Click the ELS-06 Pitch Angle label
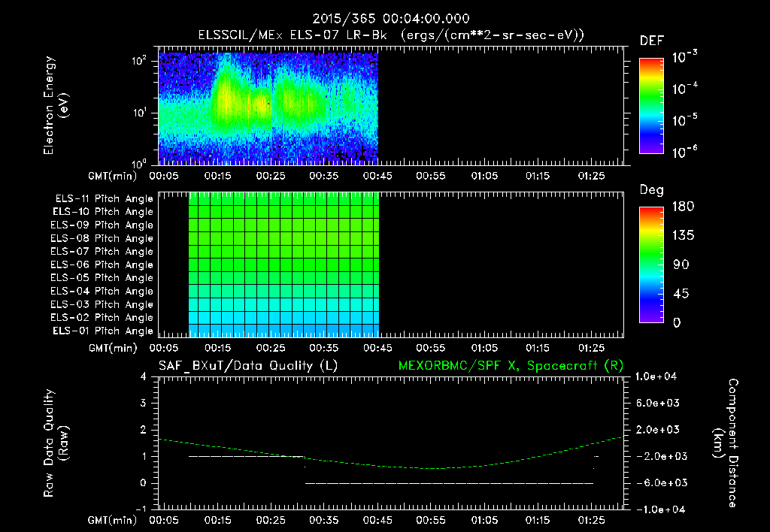Screen dimensions: 770x532 coord(102,264)
